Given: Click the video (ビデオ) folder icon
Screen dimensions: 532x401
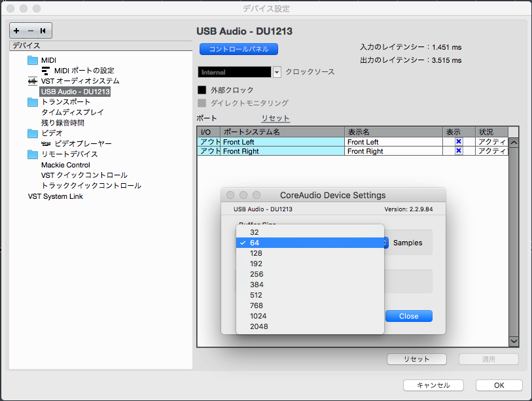Looking at the screenshot, I should pyautogui.click(x=33, y=133).
